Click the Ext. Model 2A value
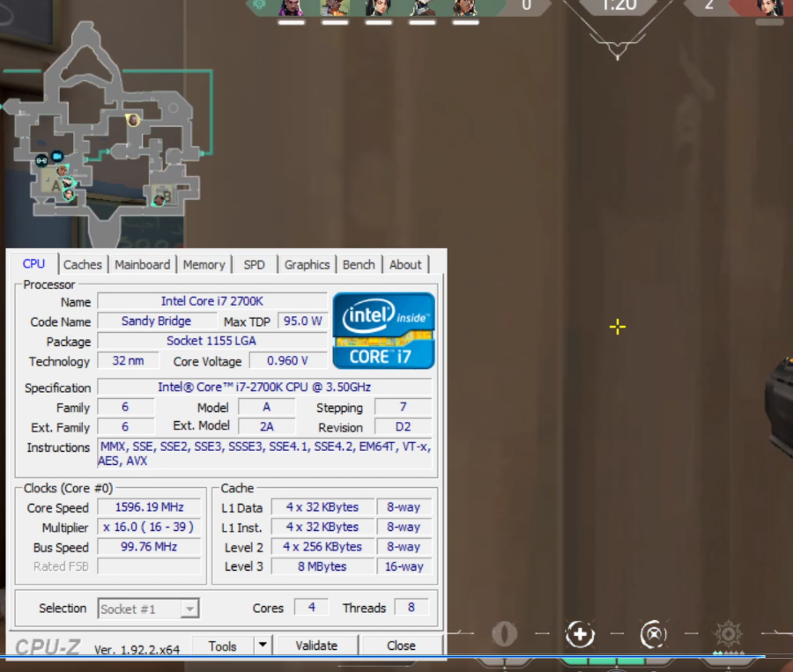This screenshot has height=672, width=793. coord(266,427)
